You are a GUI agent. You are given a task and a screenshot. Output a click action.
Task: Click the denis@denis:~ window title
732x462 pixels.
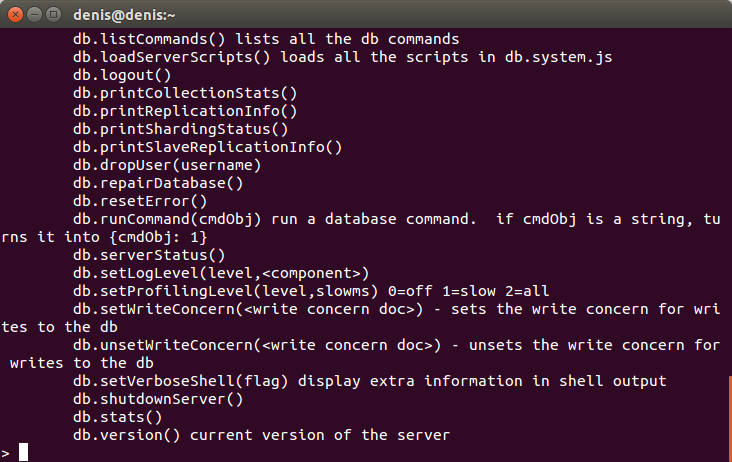124,15
